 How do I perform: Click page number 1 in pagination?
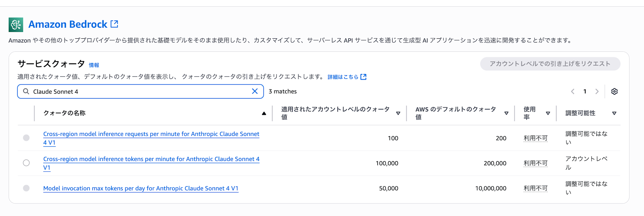[x=585, y=91]
